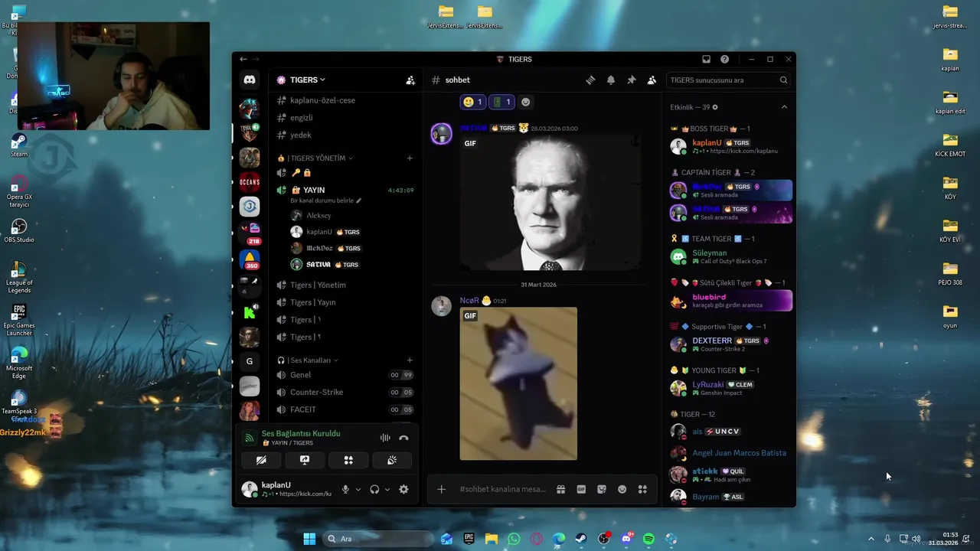The width and height of the screenshot is (980, 551).
Task: Collapse Ses Kanalları category
Action: coord(309,360)
